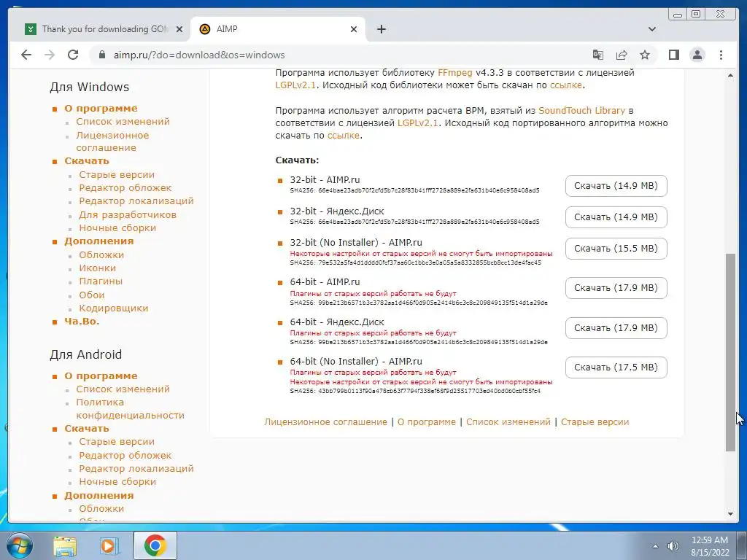Viewport: 747px width, 560px height.
Task: Open Android Политика конфиденциальности link
Action: (x=130, y=408)
